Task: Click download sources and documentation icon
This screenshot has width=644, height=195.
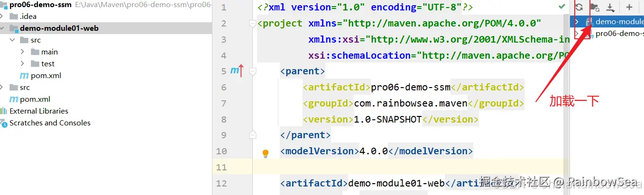Action: pyautogui.click(x=610, y=7)
